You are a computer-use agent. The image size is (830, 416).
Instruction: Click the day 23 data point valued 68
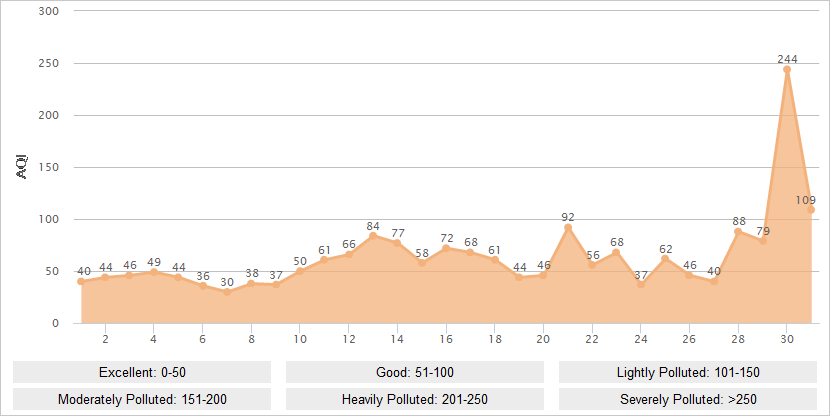pos(617,252)
